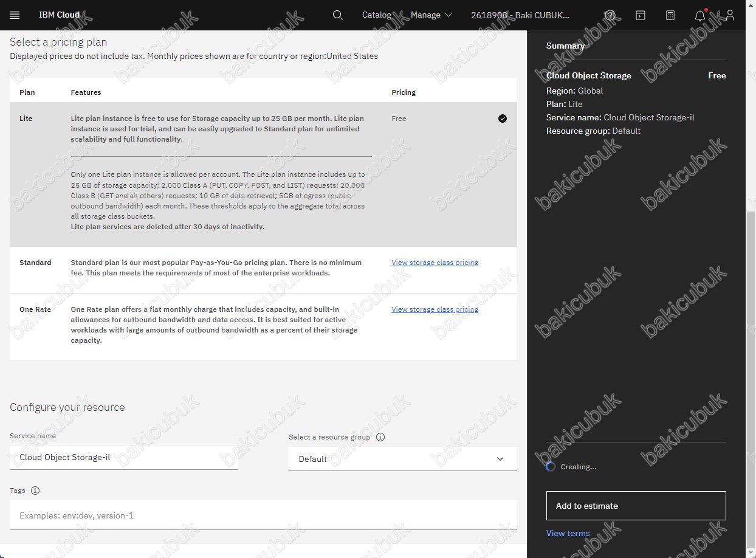Viewport: 756px width, 558px height.
Task: Click the Tags input field
Action: [263, 515]
